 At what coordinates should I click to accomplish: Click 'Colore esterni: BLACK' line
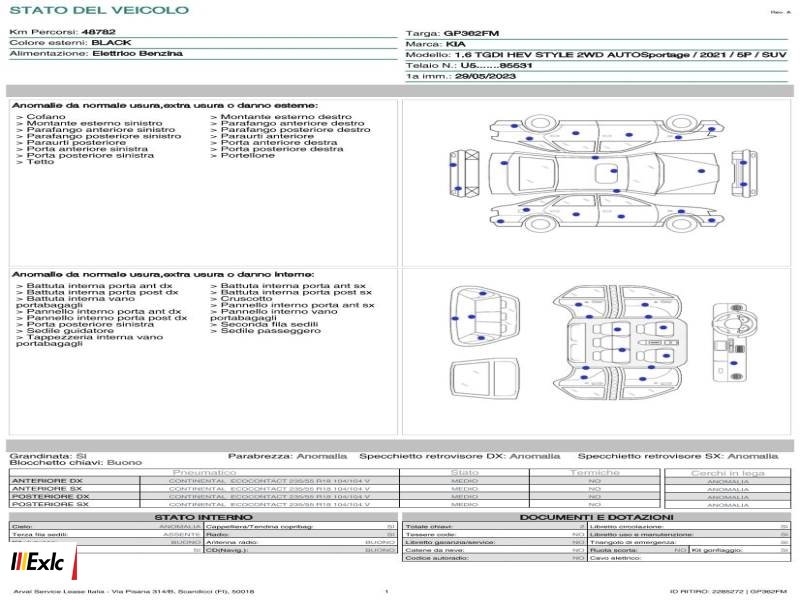(x=70, y=42)
